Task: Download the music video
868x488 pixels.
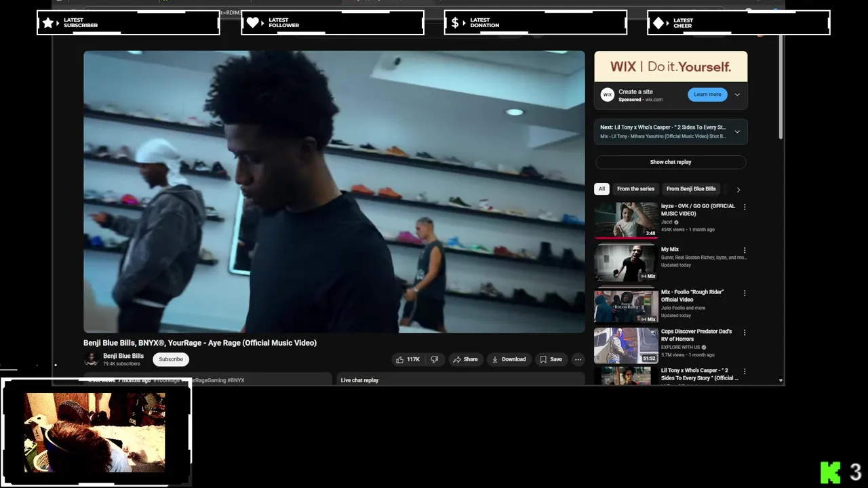Action: pos(509,359)
